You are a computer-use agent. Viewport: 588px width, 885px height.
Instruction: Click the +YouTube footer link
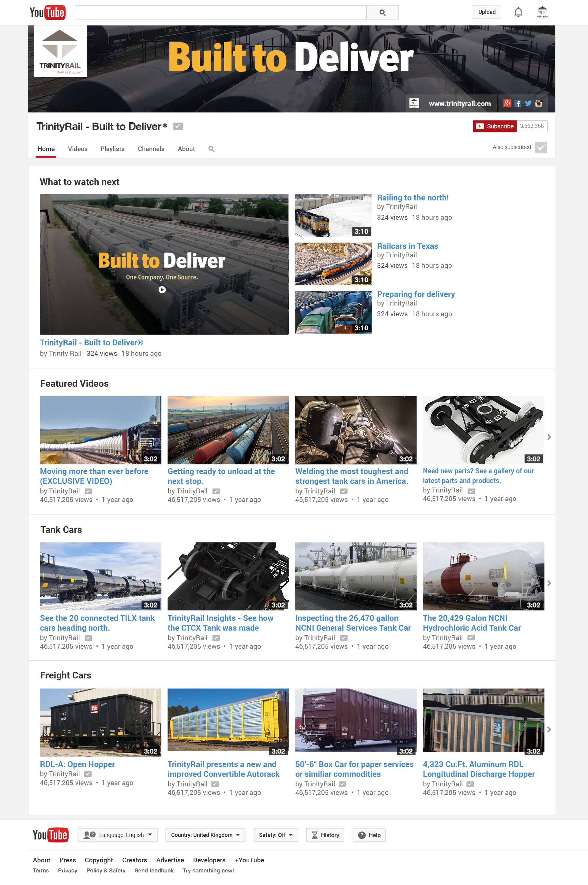click(249, 860)
